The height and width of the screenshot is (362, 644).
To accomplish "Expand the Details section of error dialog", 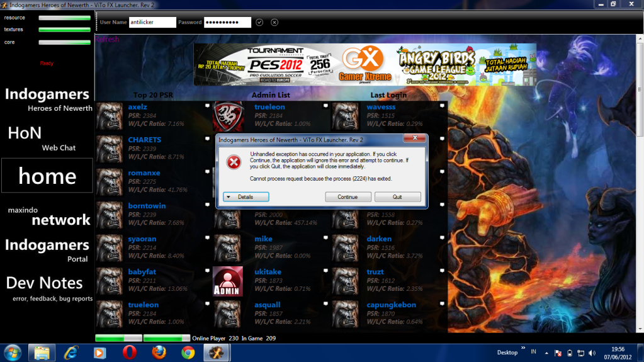I will pyautogui.click(x=246, y=197).
